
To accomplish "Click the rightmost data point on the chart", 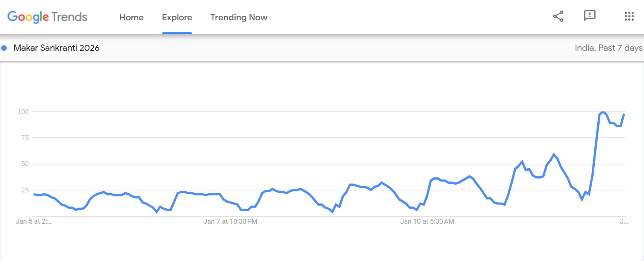I will 624,114.
